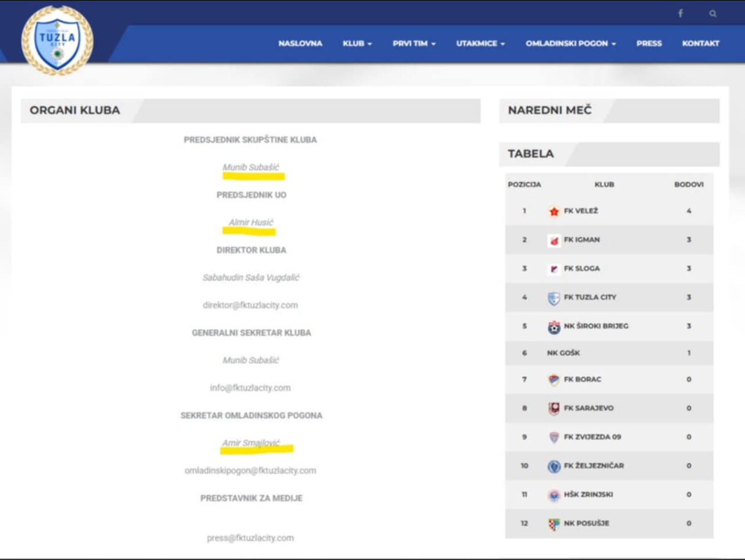The image size is (745, 560).
Task: Click the Generalni Sekretar Kluba label
Action: (251, 333)
